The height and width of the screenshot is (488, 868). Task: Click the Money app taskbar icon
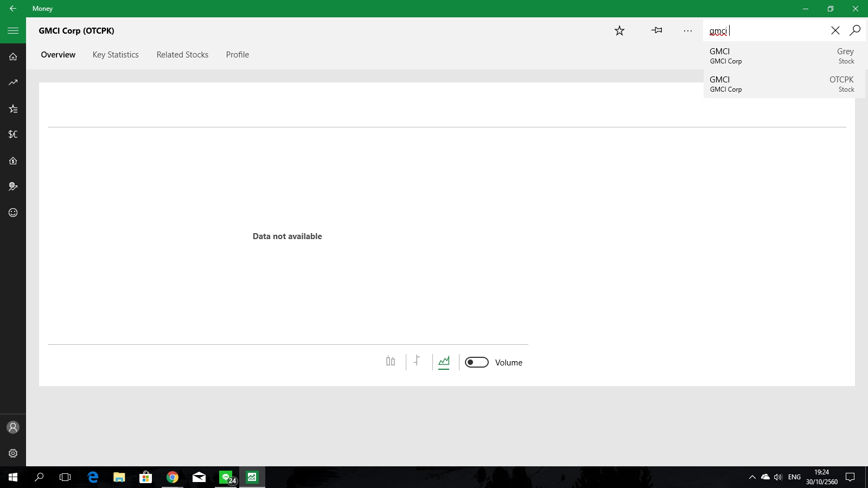pyautogui.click(x=252, y=477)
